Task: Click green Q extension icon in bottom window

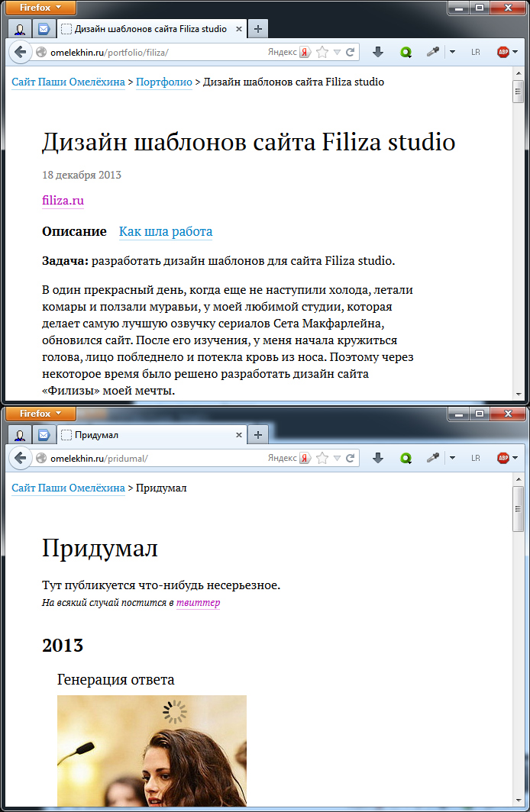Action: click(x=406, y=458)
